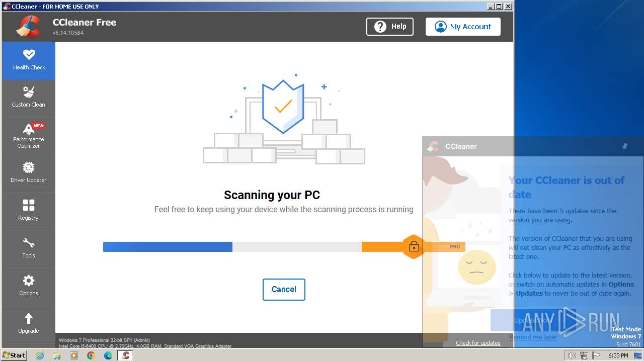Open Windows Explorer from taskbar
The image size is (644, 362).
point(57,355)
